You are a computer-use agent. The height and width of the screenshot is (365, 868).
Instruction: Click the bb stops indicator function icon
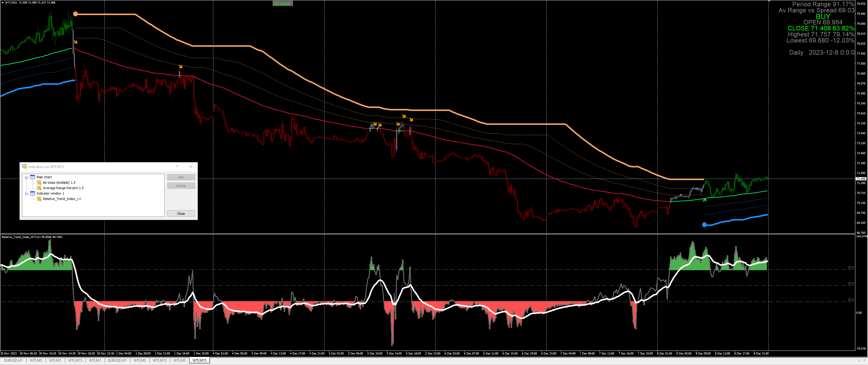pyautogui.click(x=39, y=182)
